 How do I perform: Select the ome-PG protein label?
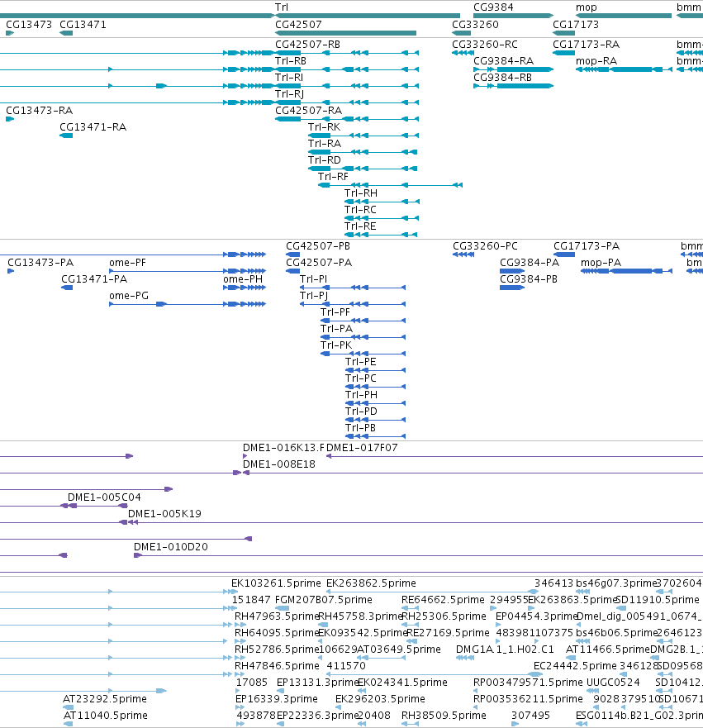coord(129,295)
